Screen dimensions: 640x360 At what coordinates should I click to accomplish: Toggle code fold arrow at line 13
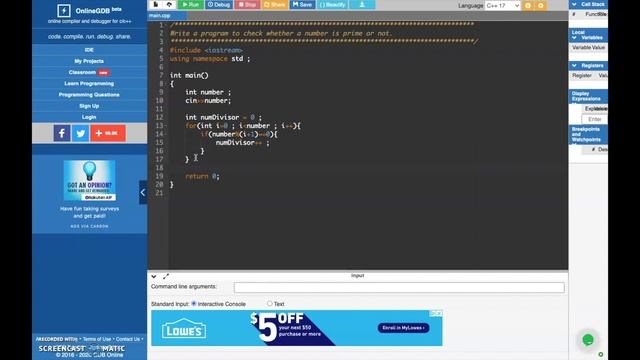[166, 126]
